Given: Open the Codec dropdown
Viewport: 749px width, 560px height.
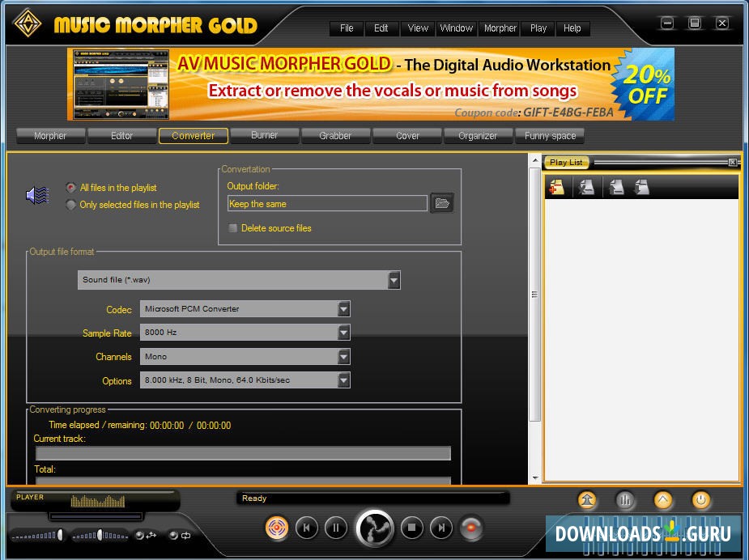Looking at the screenshot, I should click(343, 309).
